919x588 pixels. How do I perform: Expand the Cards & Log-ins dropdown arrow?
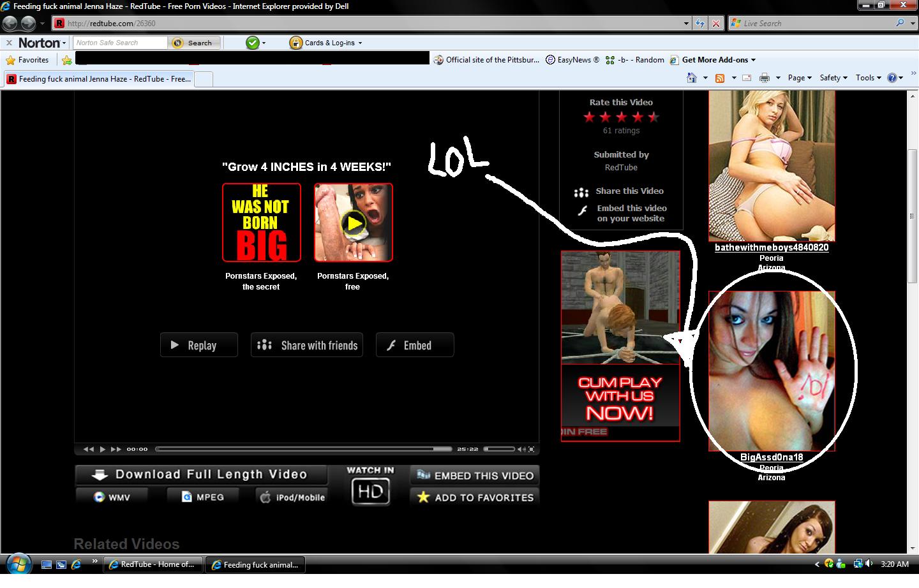point(360,43)
